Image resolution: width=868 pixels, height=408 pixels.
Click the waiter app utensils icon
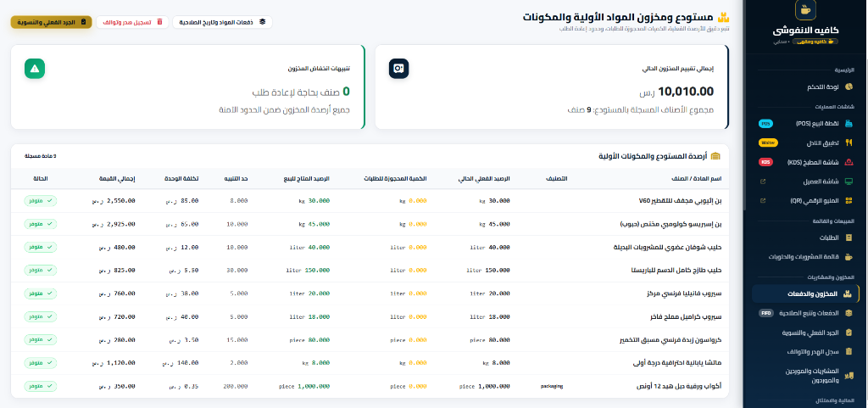coord(849,143)
